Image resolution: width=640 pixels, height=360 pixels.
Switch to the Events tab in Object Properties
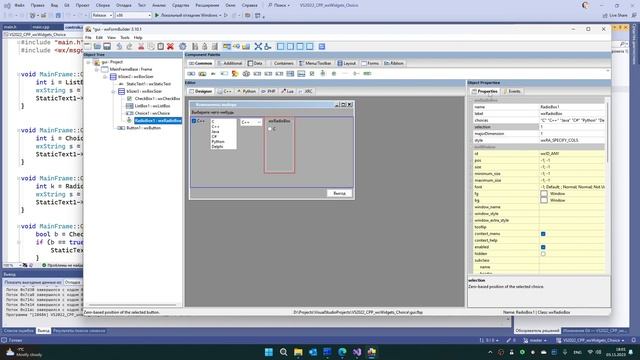(x=512, y=91)
